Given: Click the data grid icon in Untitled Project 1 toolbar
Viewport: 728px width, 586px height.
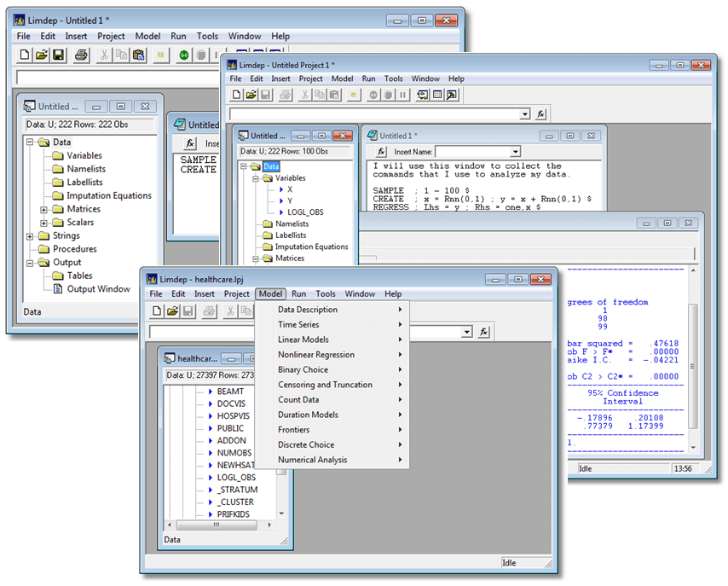Looking at the screenshot, I should click(437, 95).
